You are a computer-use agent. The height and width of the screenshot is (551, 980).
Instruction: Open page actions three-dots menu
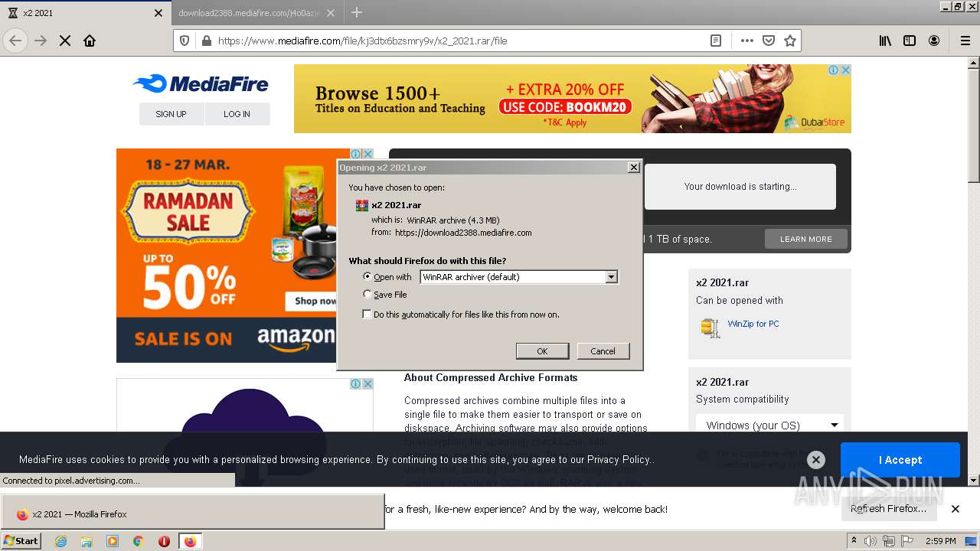point(747,41)
